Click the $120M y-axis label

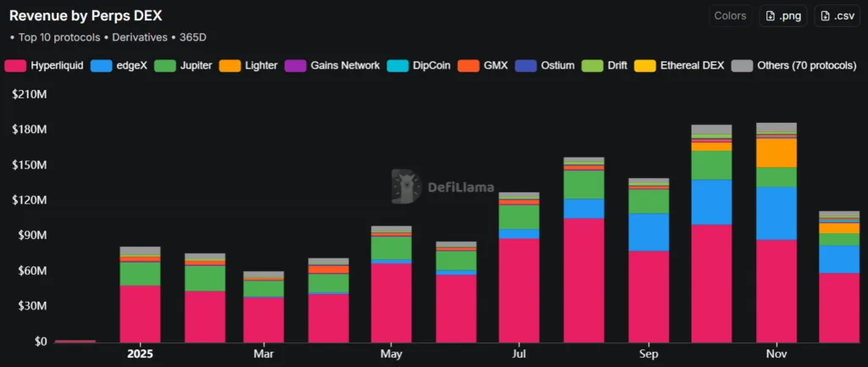29,200
